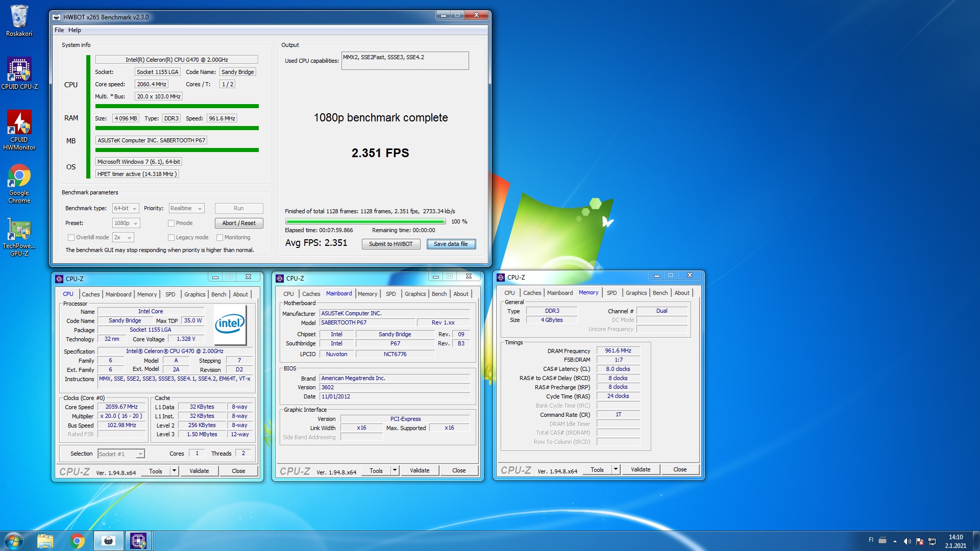Image resolution: width=980 pixels, height=551 pixels.
Task: Click the CPU-Z title icon in the Memory window
Action: (x=501, y=277)
